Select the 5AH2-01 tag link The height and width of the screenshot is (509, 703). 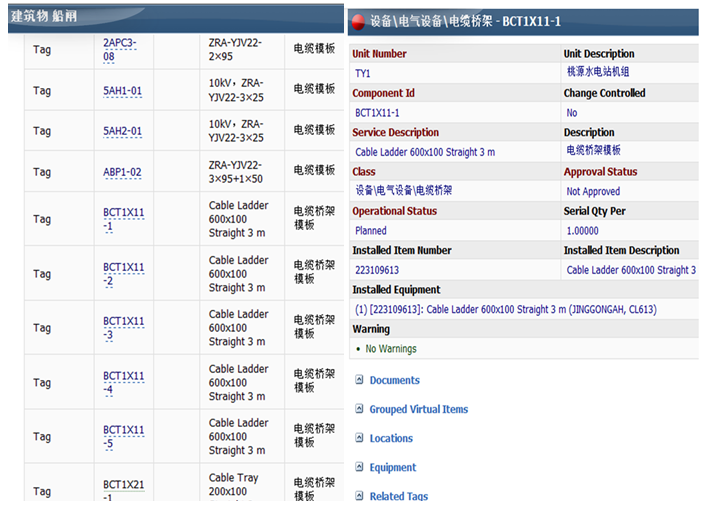tap(122, 131)
